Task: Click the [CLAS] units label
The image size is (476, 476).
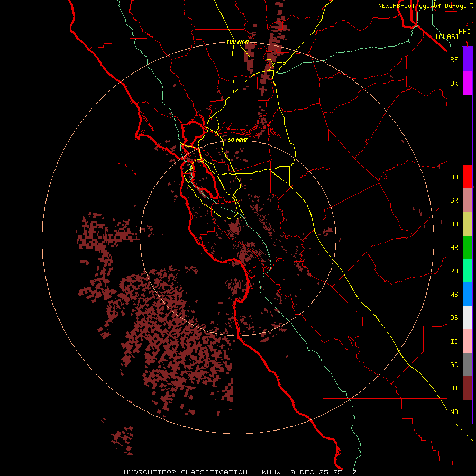Action: coord(447,36)
